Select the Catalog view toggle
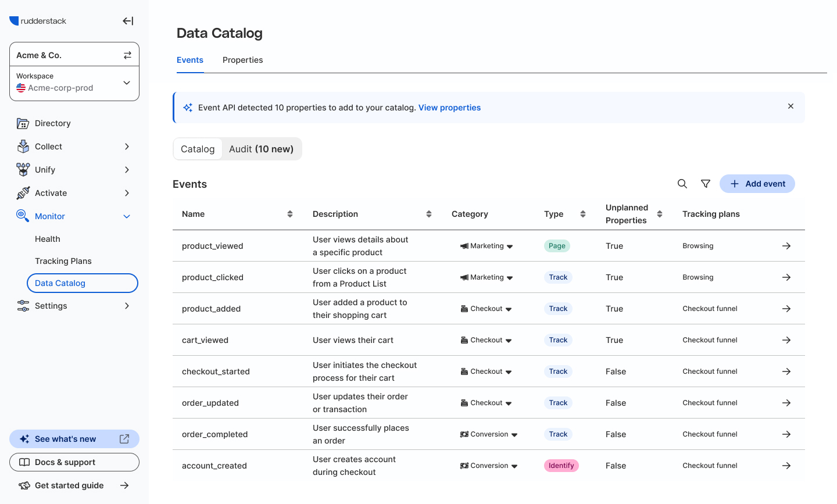 [x=197, y=149]
